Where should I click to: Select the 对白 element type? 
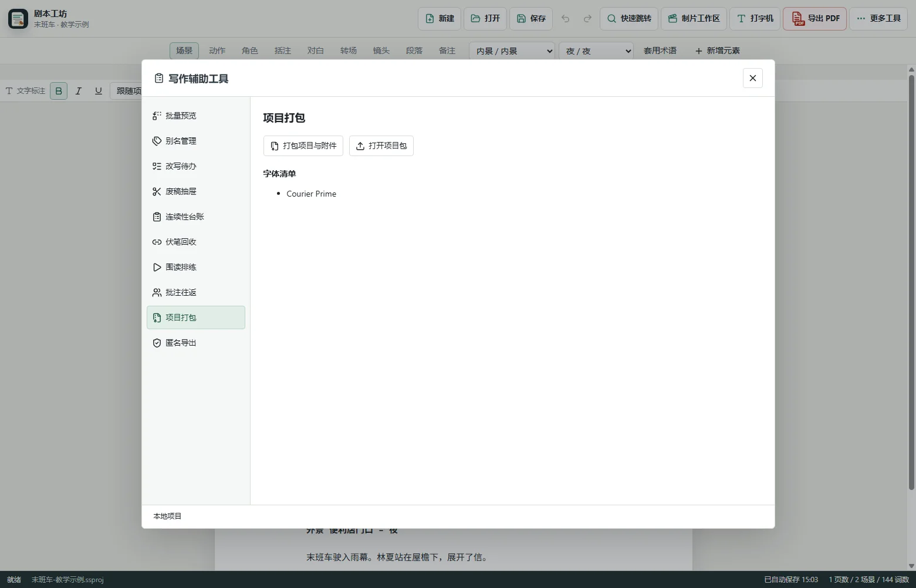(316, 50)
